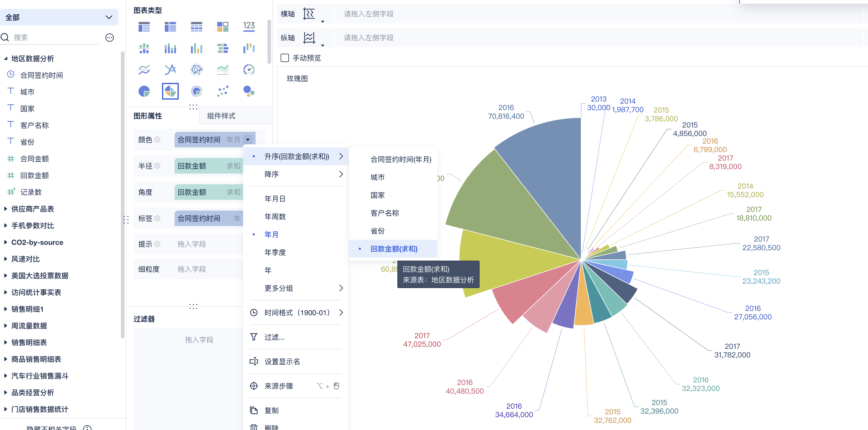Click the 设置显示名 menu option
This screenshot has width=868, height=430.
[x=282, y=361]
